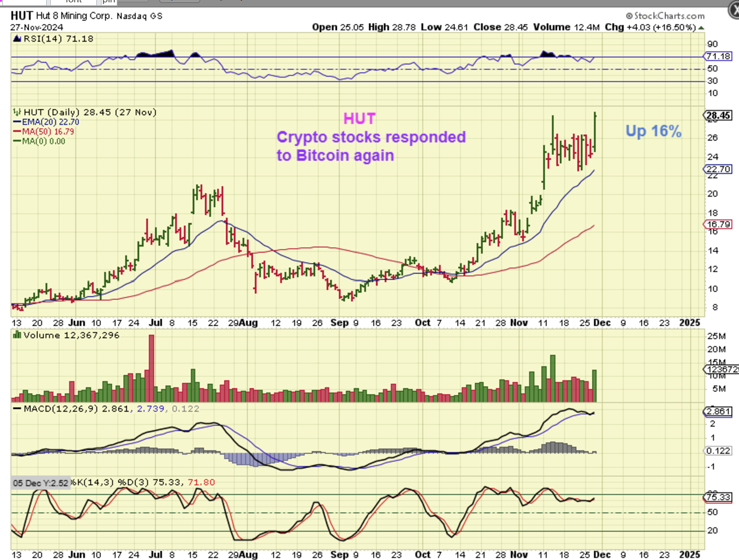The height and width of the screenshot is (560, 739).
Task: Click the bar-chart icon beside the Volume label
Action: tap(17, 335)
